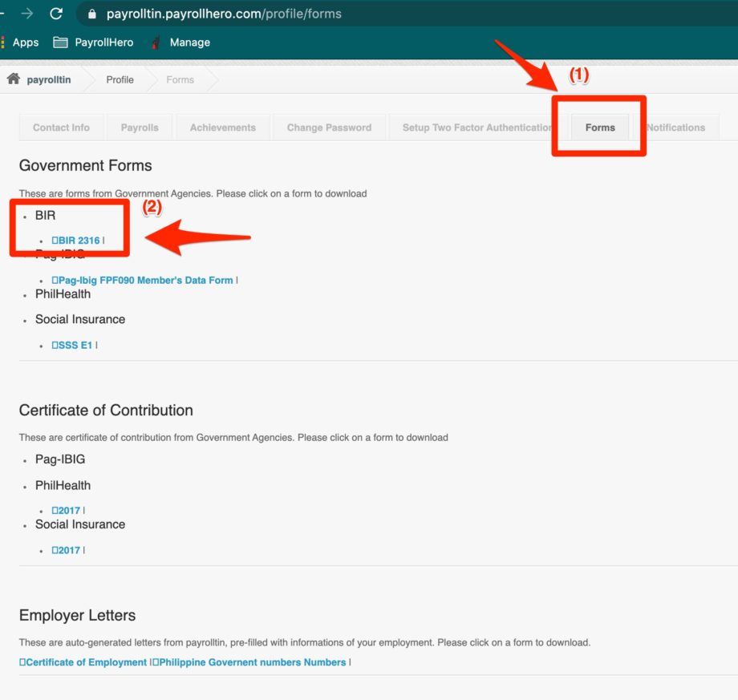738x700 pixels.
Task: Open the Notifications tab
Action: click(676, 127)
